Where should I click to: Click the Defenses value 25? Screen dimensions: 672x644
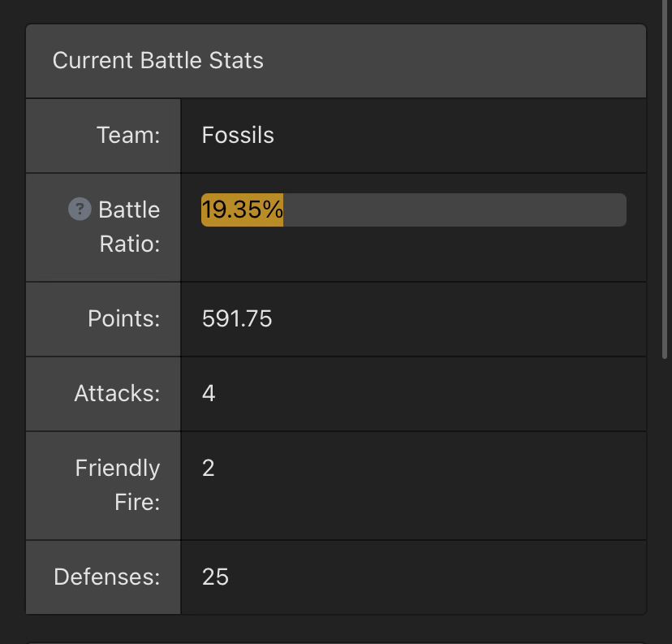point(215,577)
